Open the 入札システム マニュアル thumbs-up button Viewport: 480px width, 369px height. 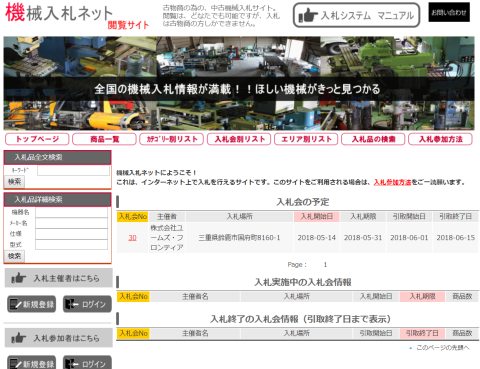point(356,15)
